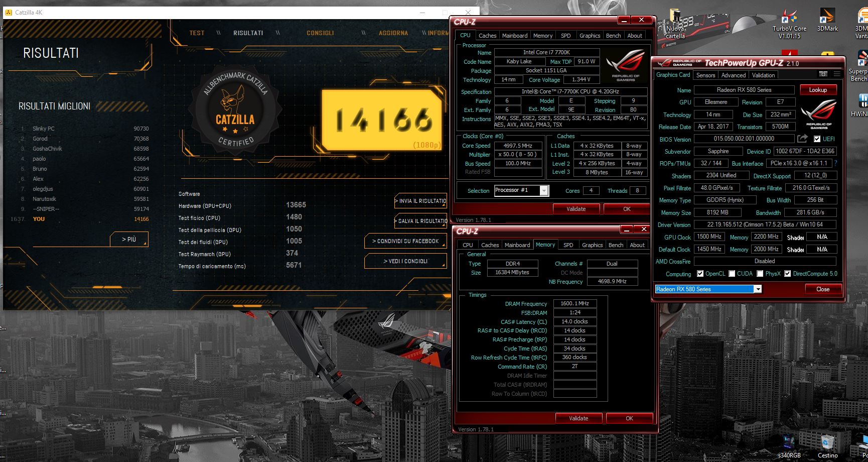Click the Catzilla 4K title bar icon
This screenshot has height=462, width=868.
tap(9, 13)
